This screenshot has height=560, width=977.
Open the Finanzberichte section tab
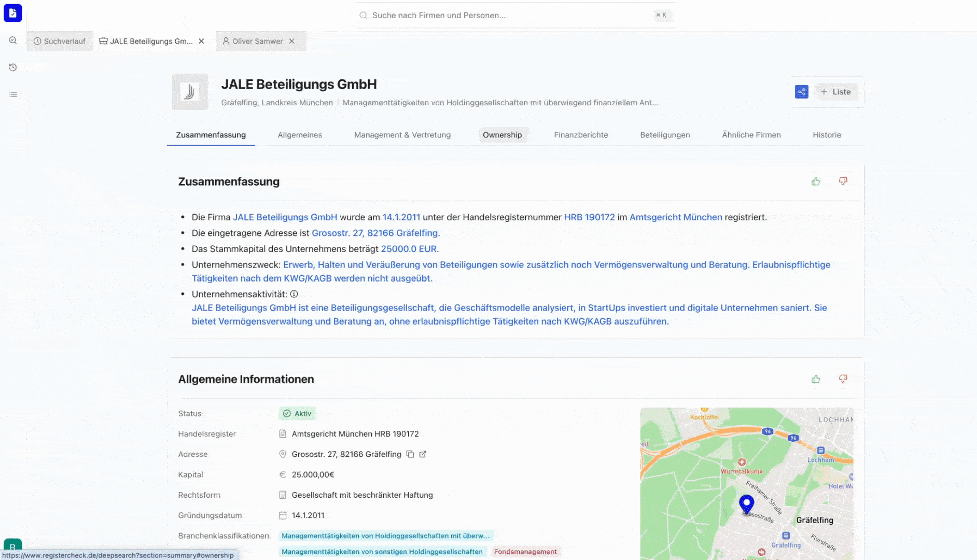coord(581,135)
